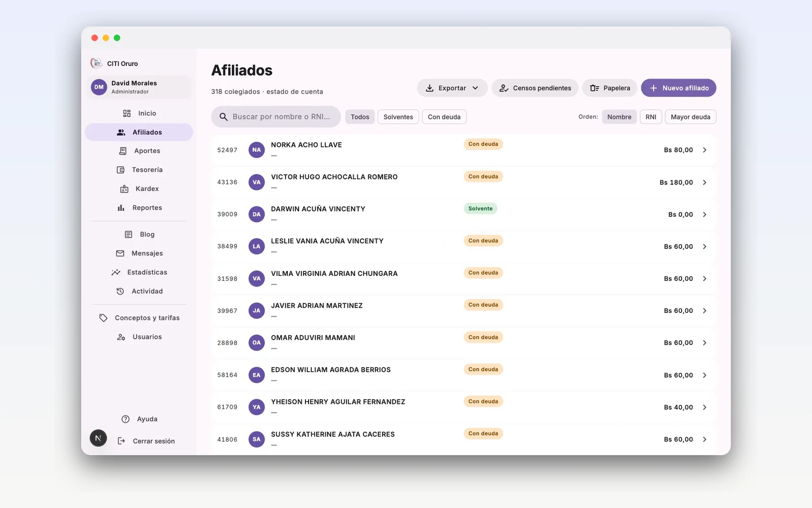Screen dimensions: 812x508
Task: Open Estadísticas line chart icon
Action: click(x=116, y=272)
